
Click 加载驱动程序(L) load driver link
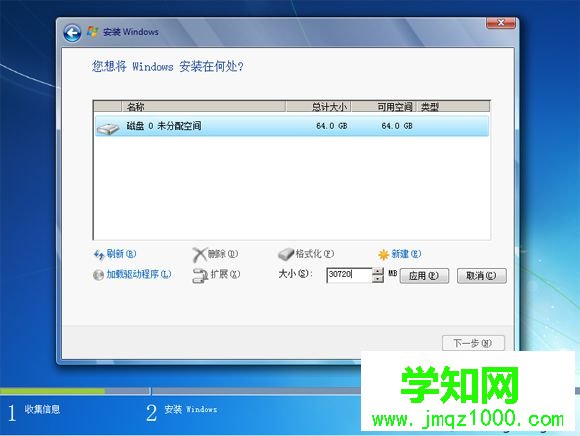pos(139,274)
